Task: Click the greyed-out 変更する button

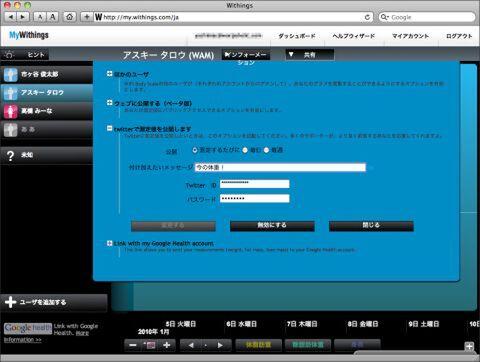Action: coord(173,226)
